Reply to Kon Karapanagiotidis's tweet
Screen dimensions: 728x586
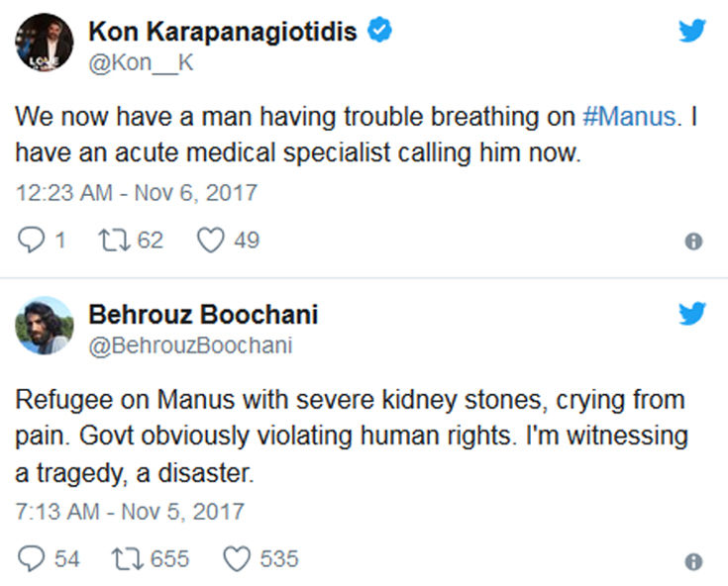32,240
